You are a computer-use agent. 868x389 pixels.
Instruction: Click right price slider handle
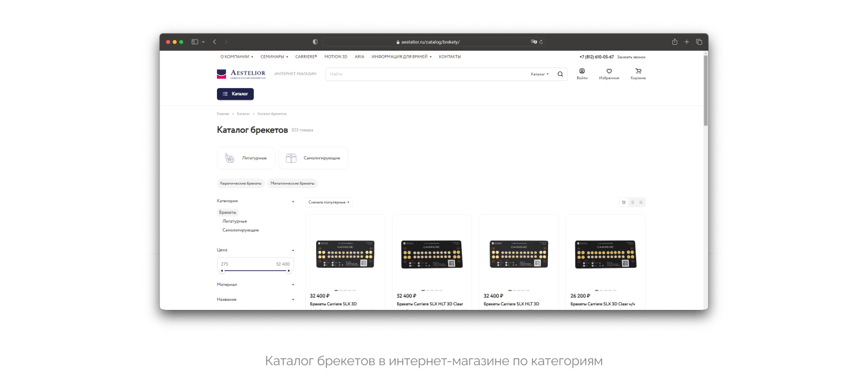coord(288,271)
